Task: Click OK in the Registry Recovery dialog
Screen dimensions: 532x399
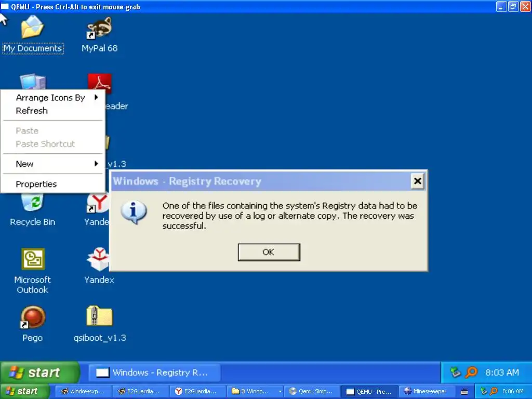Action: [269, 252]
